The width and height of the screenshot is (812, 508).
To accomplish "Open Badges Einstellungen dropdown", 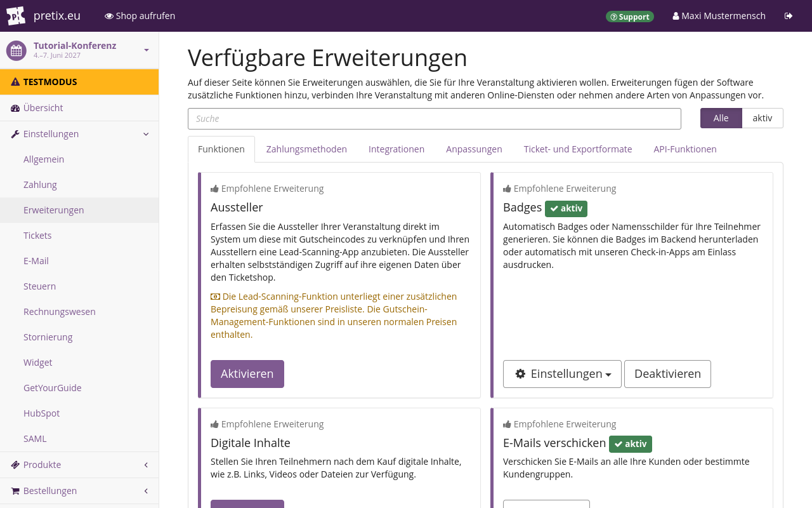I will (x=562, y=374).
